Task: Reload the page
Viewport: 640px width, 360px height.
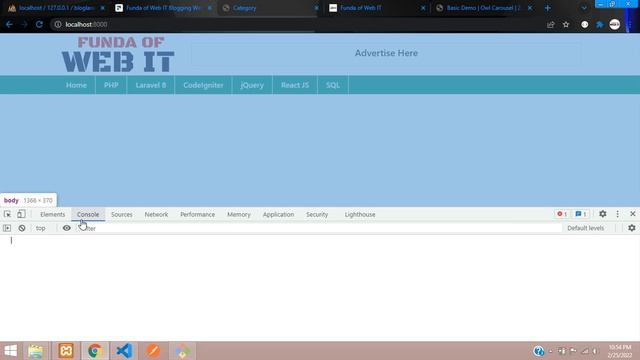Action: (39, 24)
